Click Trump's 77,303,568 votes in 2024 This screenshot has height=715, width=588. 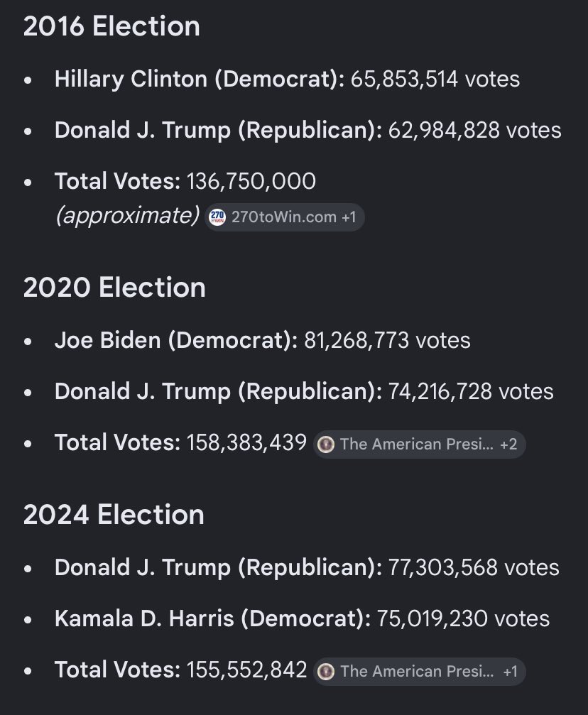coord(474,568)
